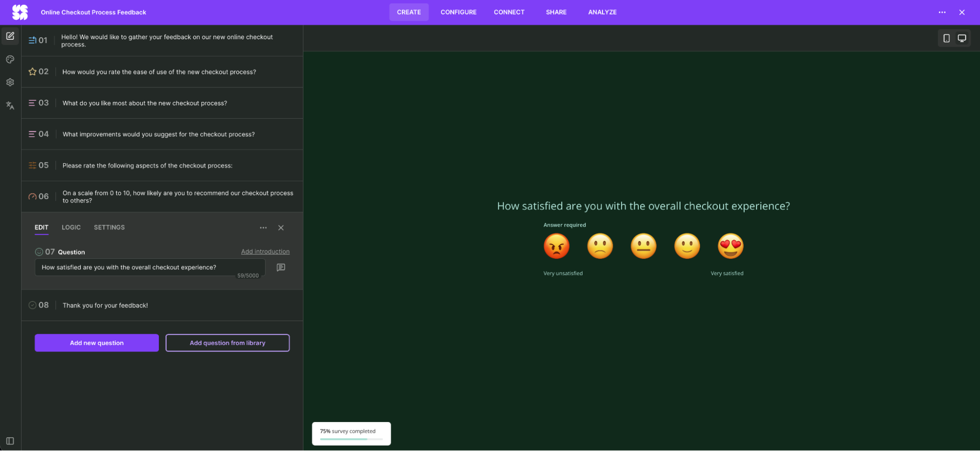Open the more options menu in question editor

(263, 227)
